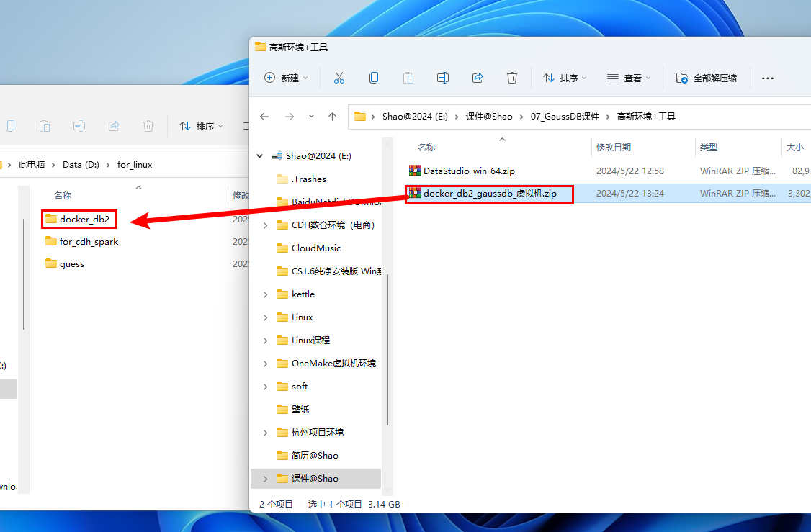Navigate up one folder level with up arrow
811x532 pixels.
click(332, 116)
